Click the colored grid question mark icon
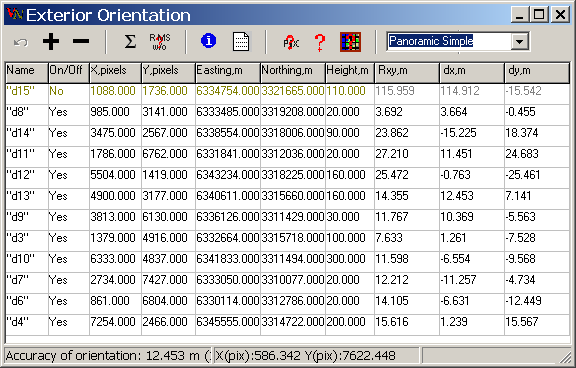Screen dimensions: 576x368 tap(350, 42)
